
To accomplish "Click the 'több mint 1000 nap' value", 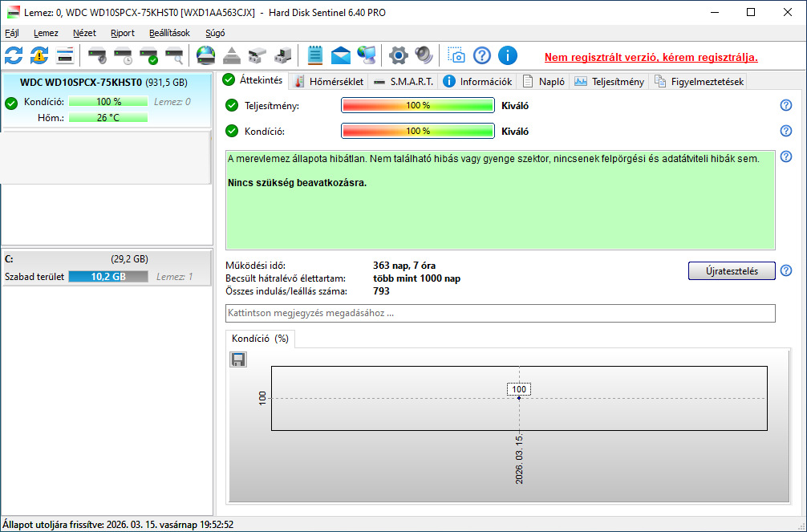I will pyautogui.click(x=416, y=278).
